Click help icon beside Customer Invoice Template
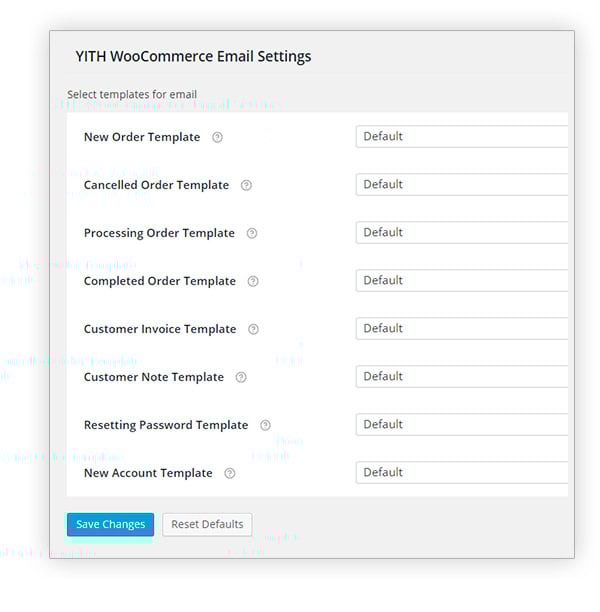The width and height of the screenshot is (600, 612). (253, 330)
